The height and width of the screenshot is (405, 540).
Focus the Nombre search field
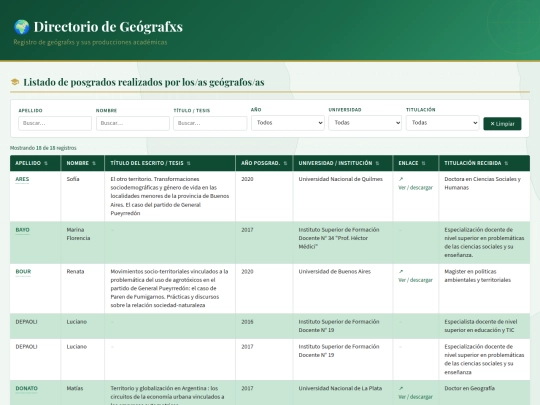[133, 123]
